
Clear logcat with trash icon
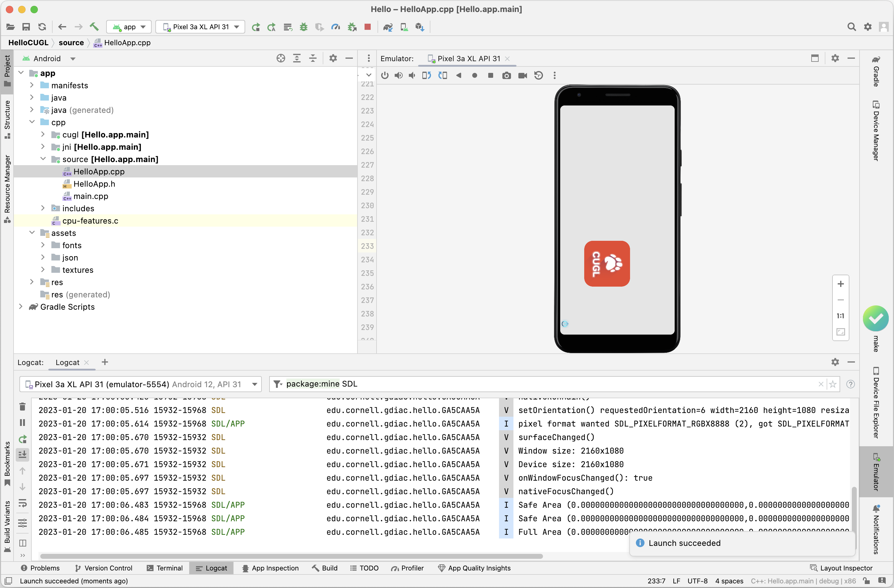(x=22, y=407)
